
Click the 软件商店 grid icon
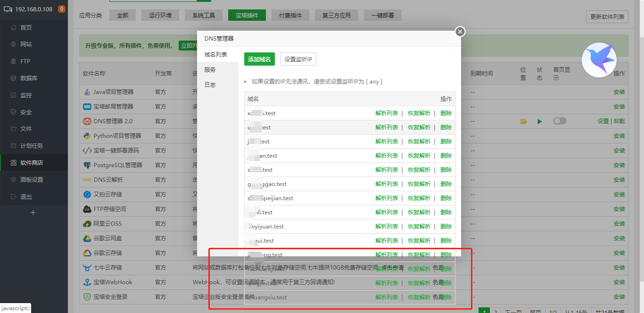point(14,163)
